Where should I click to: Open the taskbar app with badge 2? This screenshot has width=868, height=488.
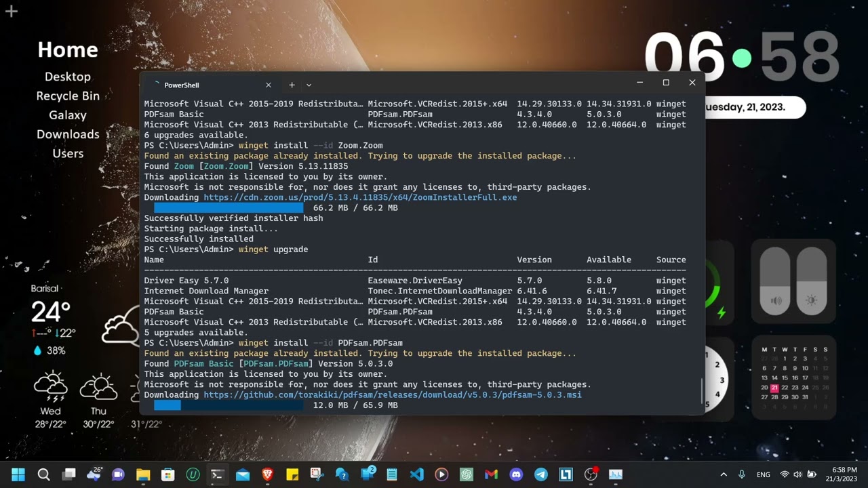(368, 474)
